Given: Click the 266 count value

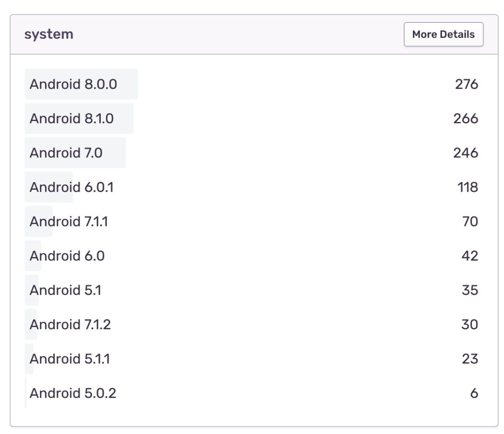Looking at the screenshot, I should (466, 119).
